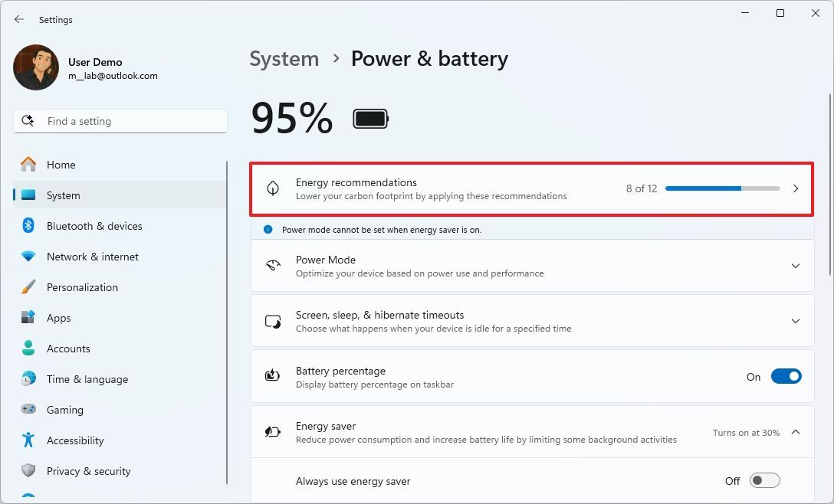This screenshot has height=504, width=834.
Task: Collapse the Energy saver section
Action: pos(796,431)
